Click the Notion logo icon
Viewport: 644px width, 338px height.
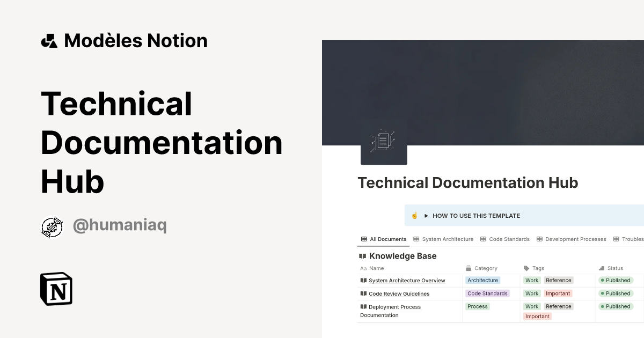56,289
